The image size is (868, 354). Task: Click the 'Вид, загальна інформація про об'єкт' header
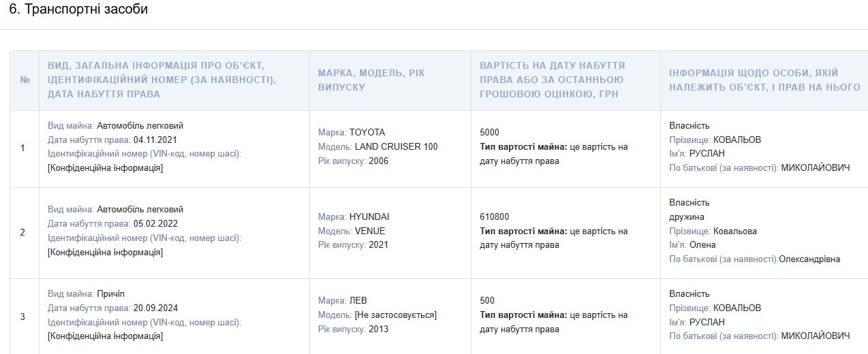coord(161,80)
